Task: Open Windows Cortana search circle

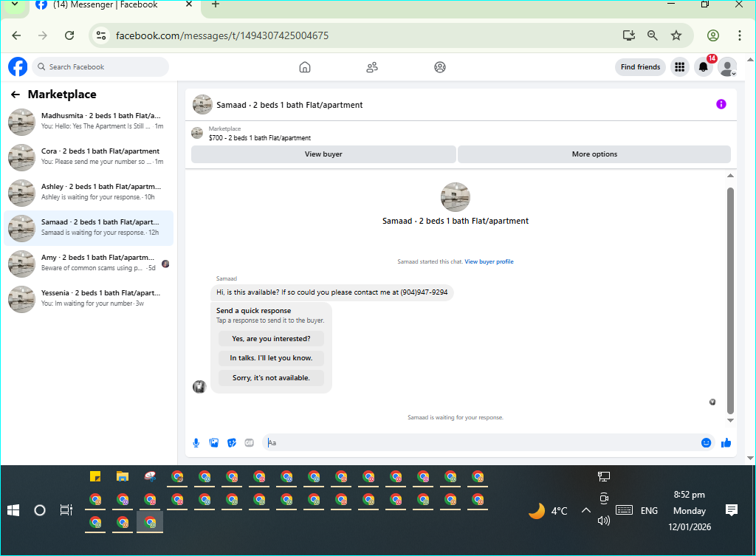Action: [x=40, y=510]
